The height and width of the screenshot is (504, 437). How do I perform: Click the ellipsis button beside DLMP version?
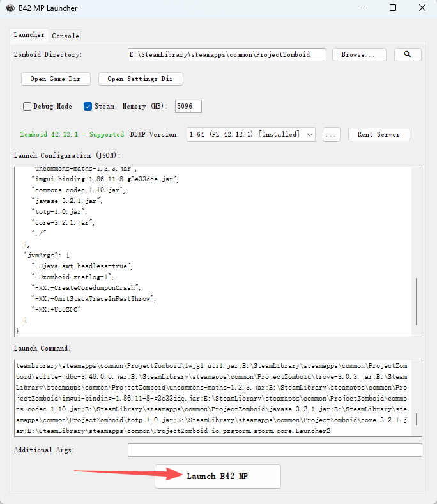point(330,135)
